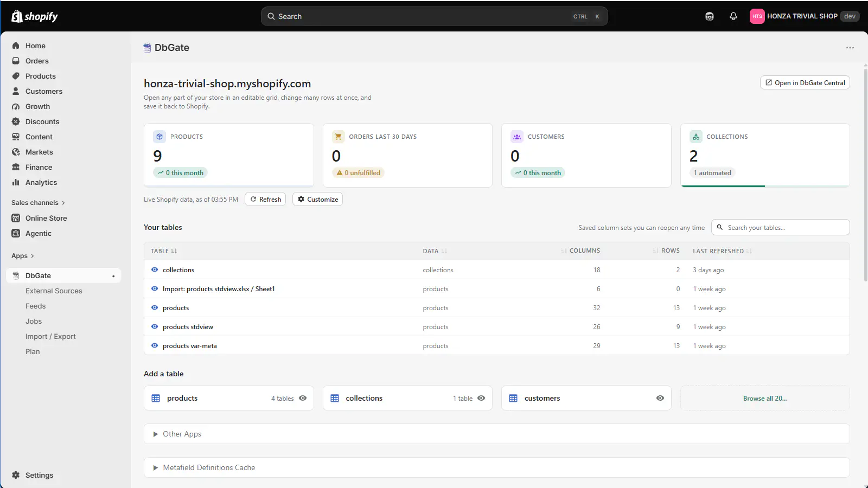Click the collections table grid icon
Image resolution: width=868 pixels, height=488 pixels.
[335, 398]
